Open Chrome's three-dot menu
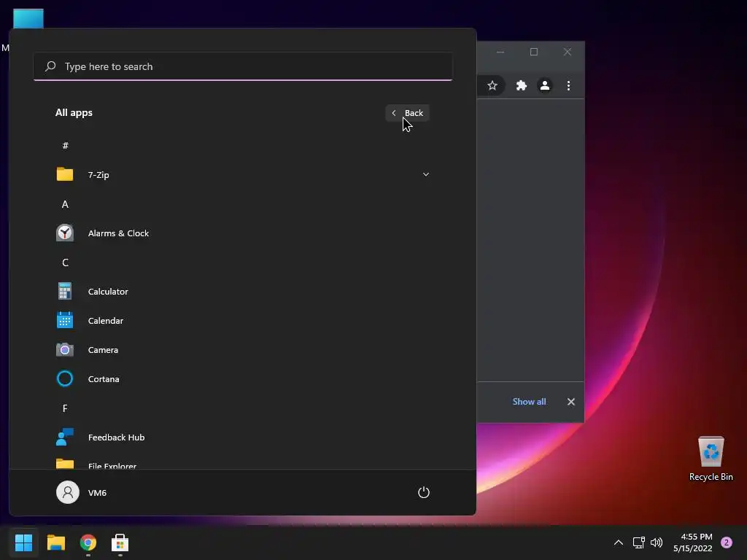The height and width of the screenshot is (560, 747). (x=568, y=85)
